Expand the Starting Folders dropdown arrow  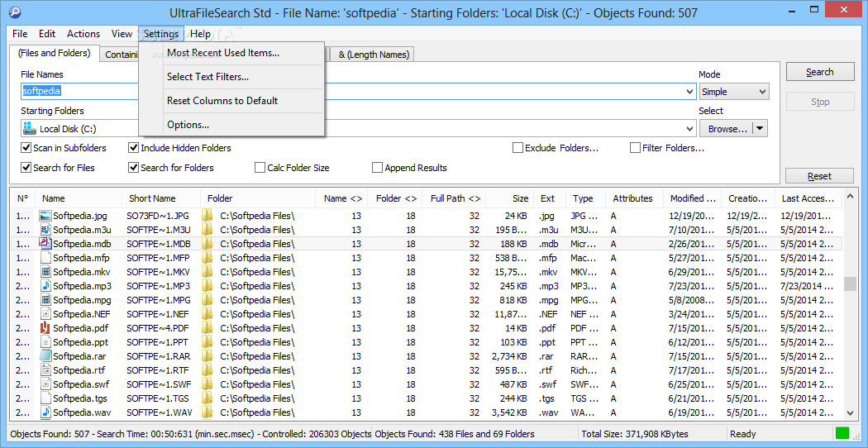click(x=689, y=129)
